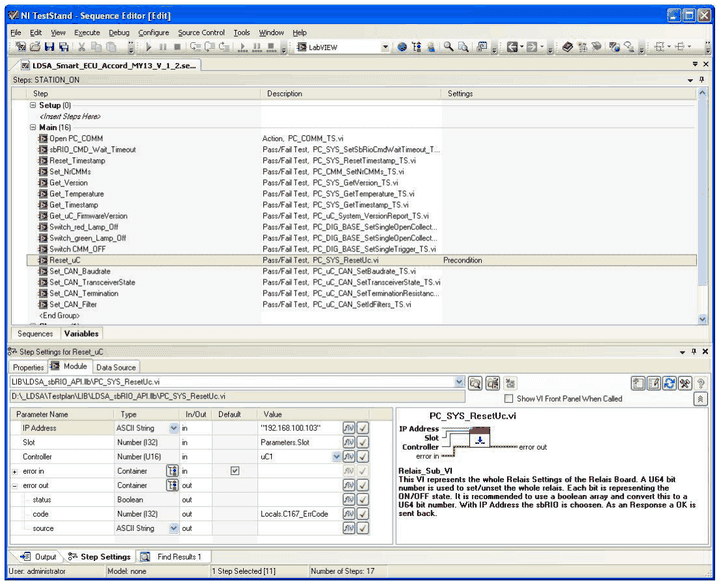Open the Output pane tab
Viewport: 719px width, 581px height.
(39, 557)
